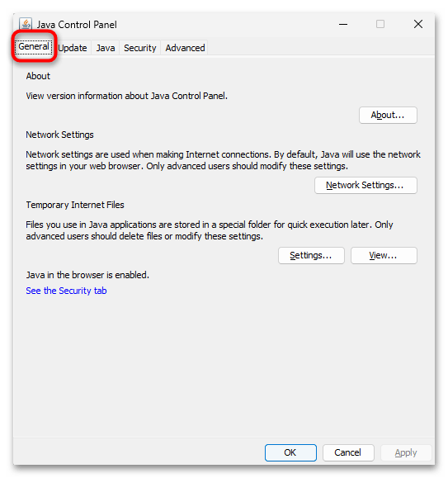Click the greyed-out Apply button

point(406,452)
